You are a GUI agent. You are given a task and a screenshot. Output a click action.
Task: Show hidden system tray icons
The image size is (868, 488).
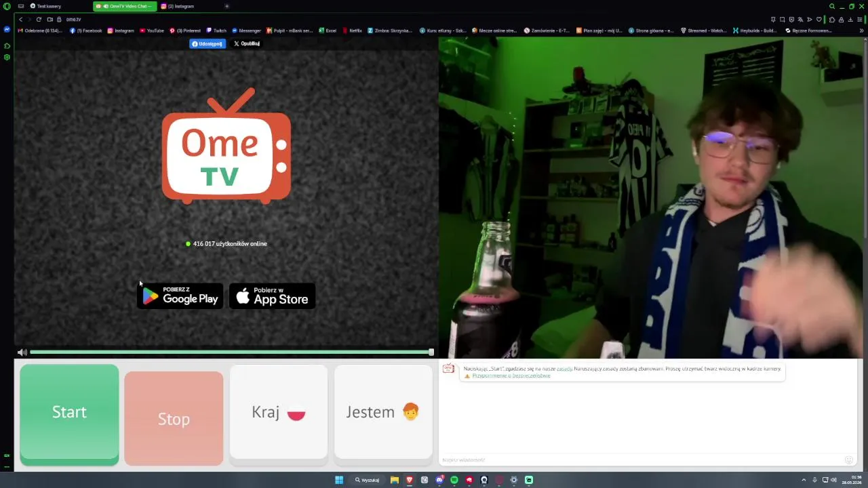tap(804, 480)
